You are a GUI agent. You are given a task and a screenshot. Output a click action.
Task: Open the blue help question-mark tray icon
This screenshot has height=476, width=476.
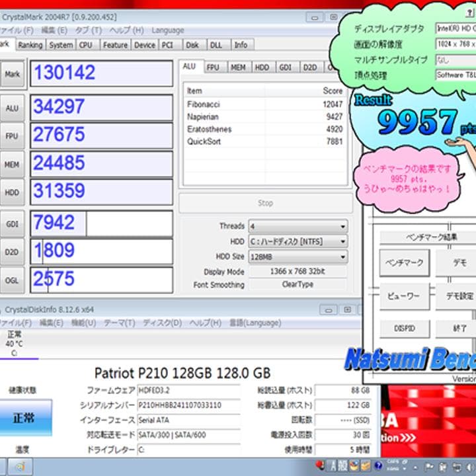click(x=378, y=465)
